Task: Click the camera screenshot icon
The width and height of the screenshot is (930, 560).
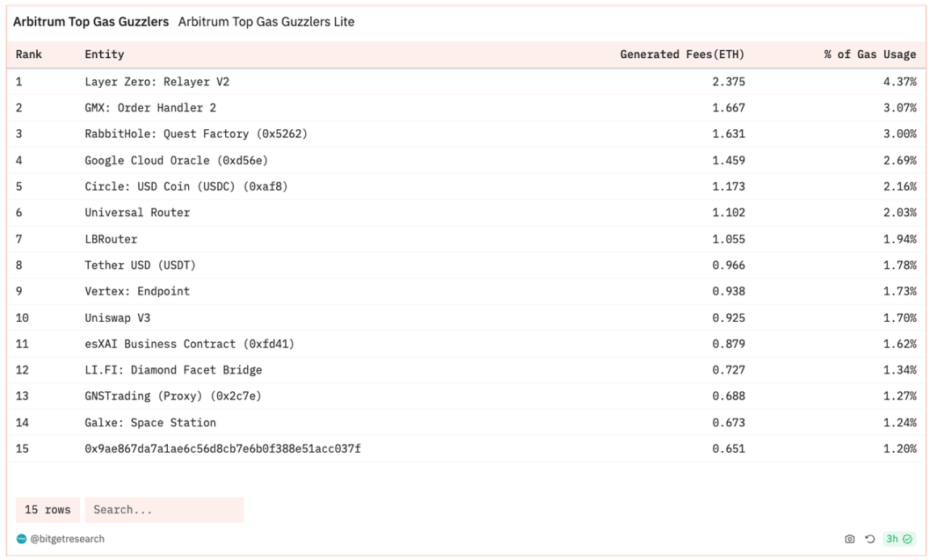Action: (849, 539)
